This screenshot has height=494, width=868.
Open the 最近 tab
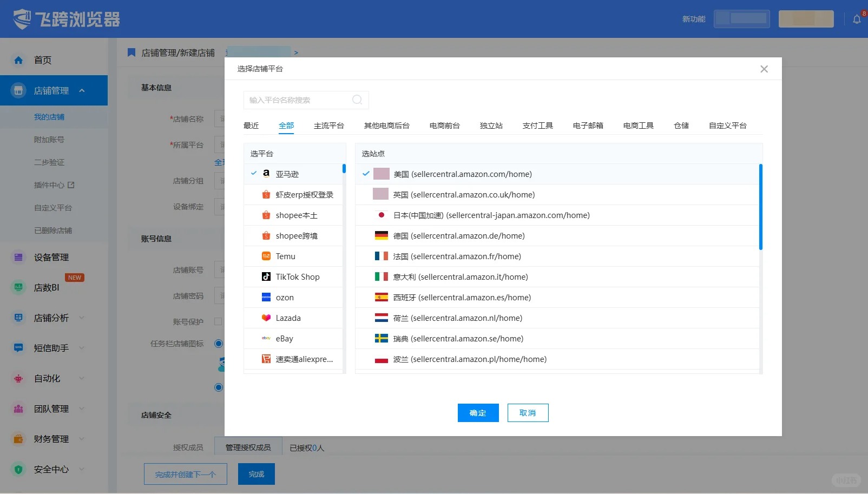click(x=251, y=126)
